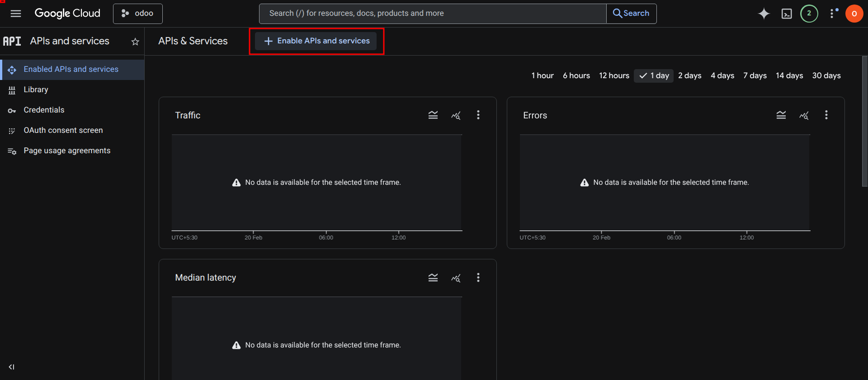Open OAuth consent screen
Viewport: 868px width, 380px height.
[72, 131]
